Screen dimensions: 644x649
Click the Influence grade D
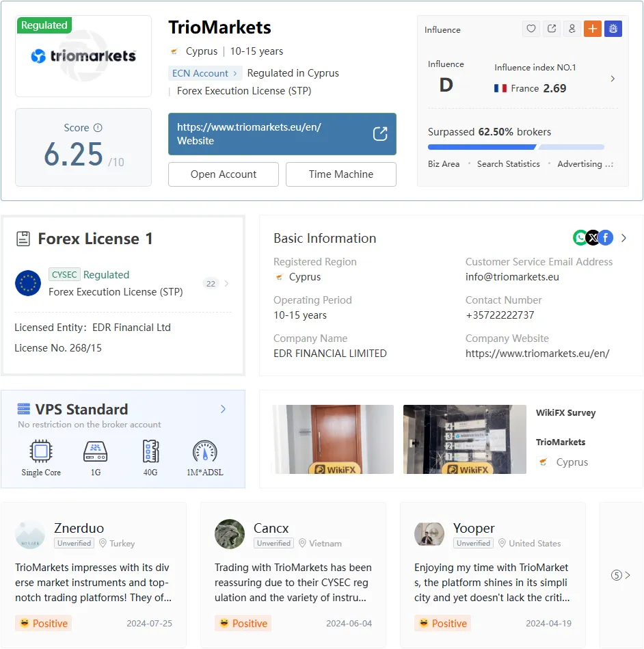pos(446,85)
